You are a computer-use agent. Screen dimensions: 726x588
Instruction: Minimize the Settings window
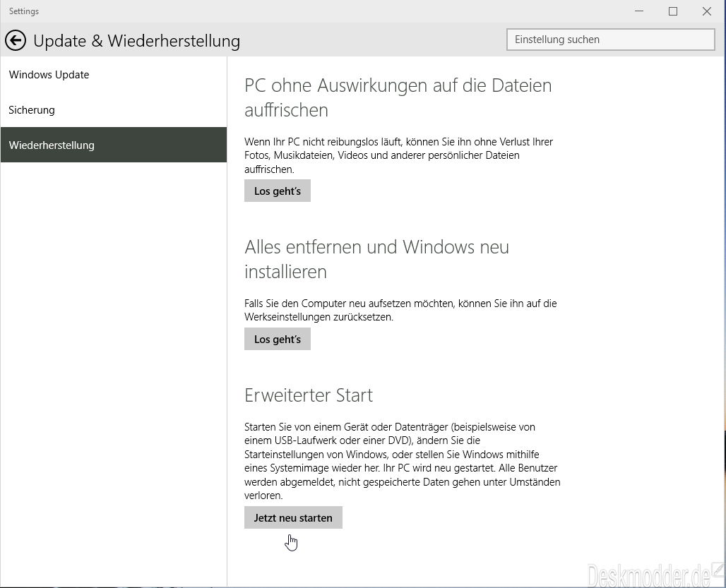[639, 11]
